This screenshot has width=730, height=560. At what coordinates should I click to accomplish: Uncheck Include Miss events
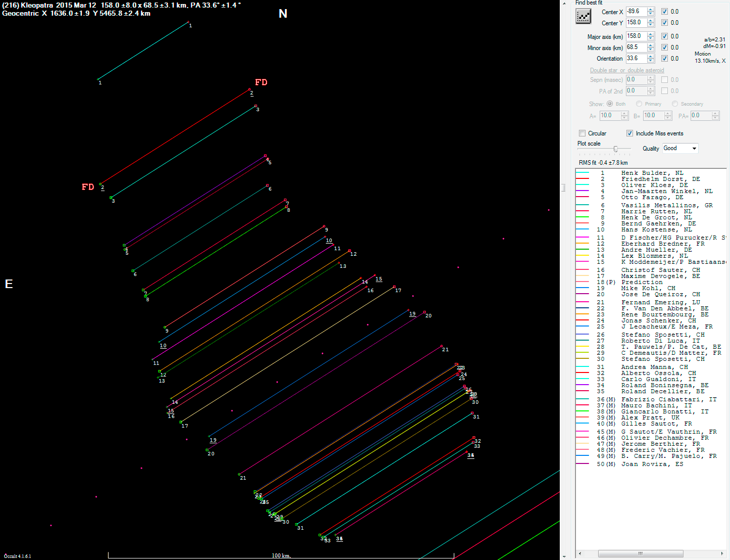(x=630, y=133)
